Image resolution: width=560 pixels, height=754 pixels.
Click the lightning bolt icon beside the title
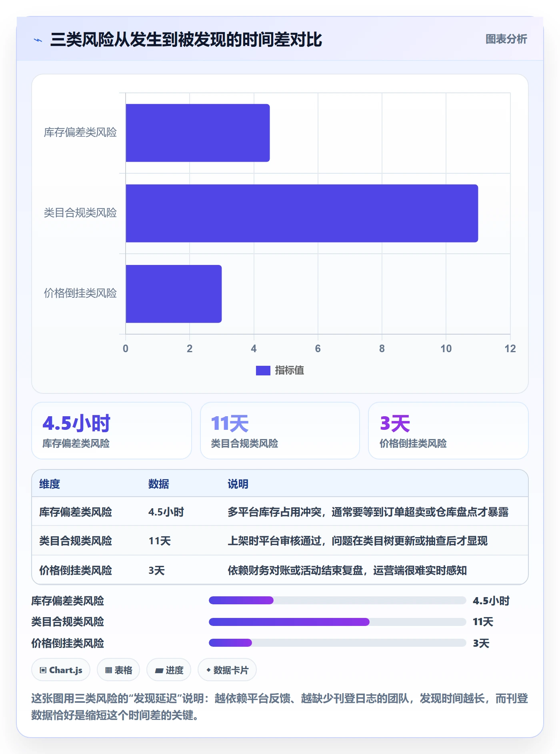(x=38, y=40)
